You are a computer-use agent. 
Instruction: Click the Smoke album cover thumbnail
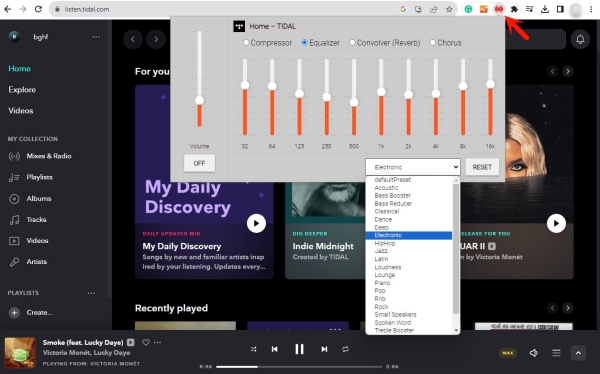20,353
